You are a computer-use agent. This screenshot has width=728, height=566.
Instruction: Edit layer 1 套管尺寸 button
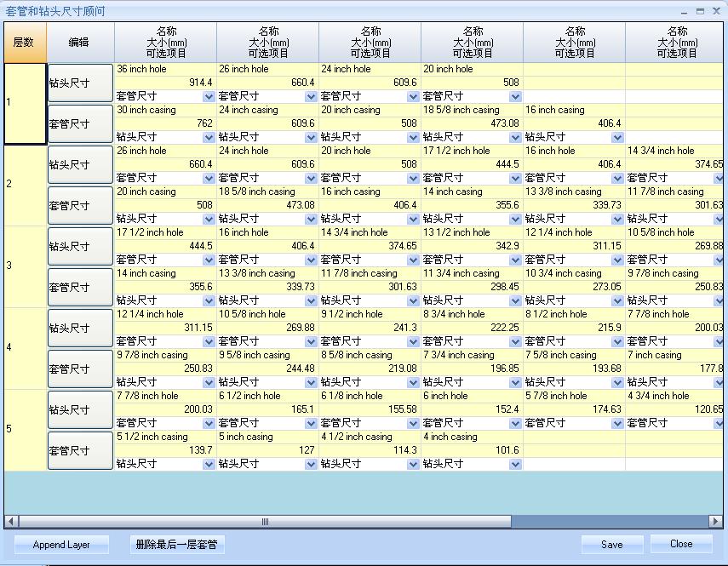point(80,124)
